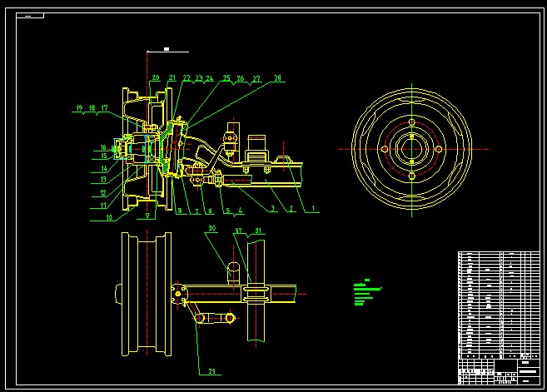547x392 pixels.
Task: Select part callout number 29
Action: point(211,370)
